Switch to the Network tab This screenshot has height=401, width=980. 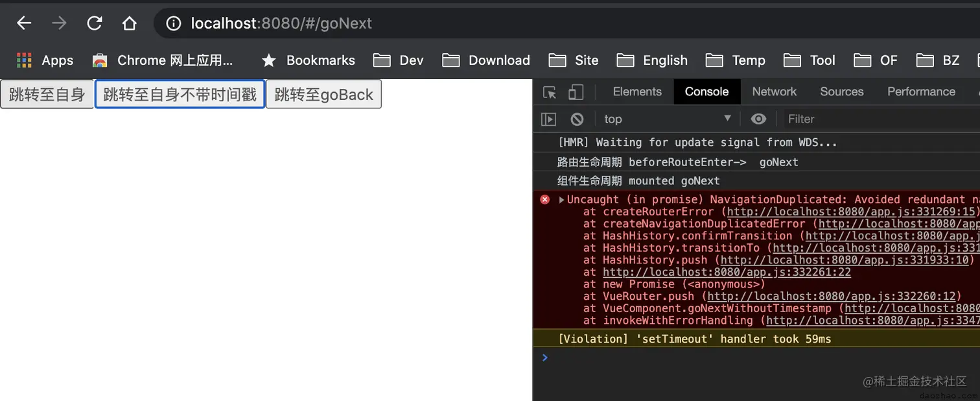point(774,91)
